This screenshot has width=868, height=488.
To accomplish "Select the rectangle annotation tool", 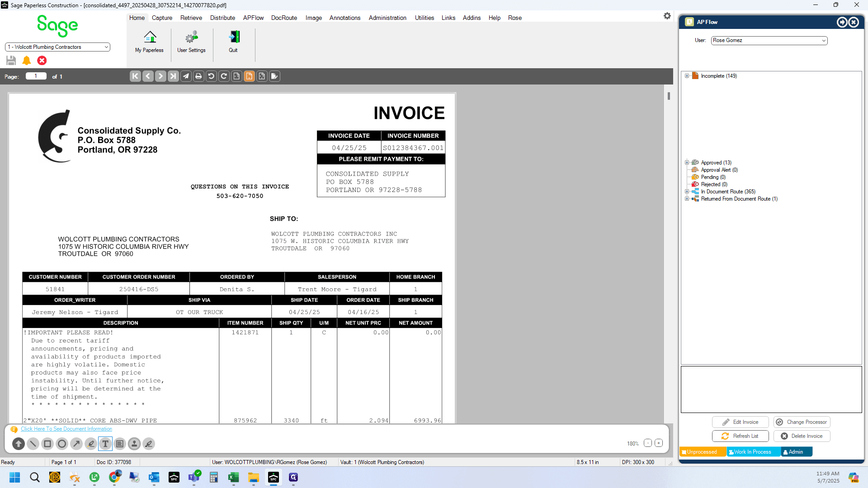I will tap(47, 444).
